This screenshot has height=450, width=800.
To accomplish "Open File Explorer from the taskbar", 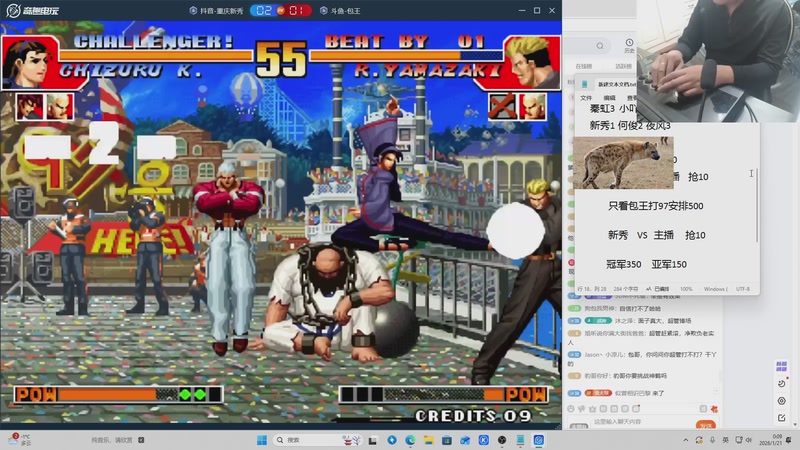I will coord(429,440).
